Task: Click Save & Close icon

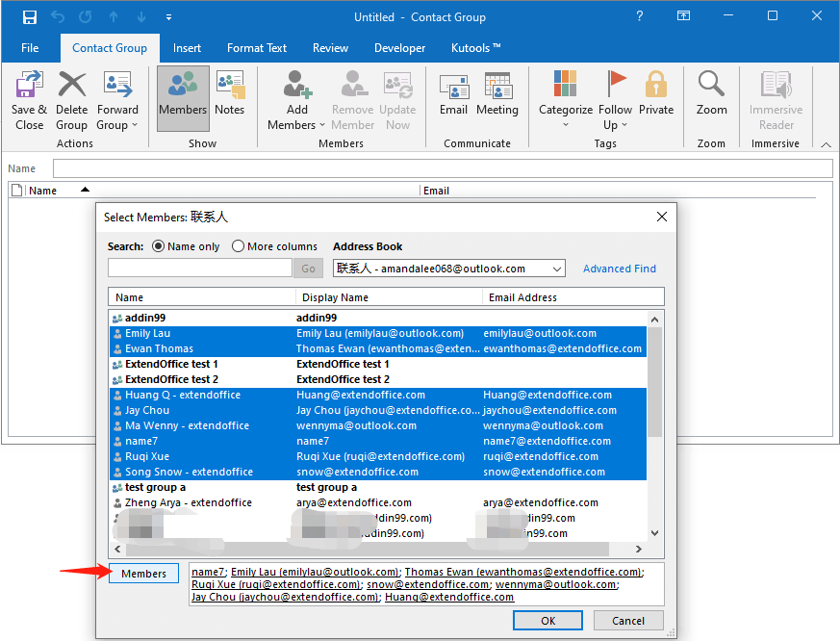Action: 29,86
